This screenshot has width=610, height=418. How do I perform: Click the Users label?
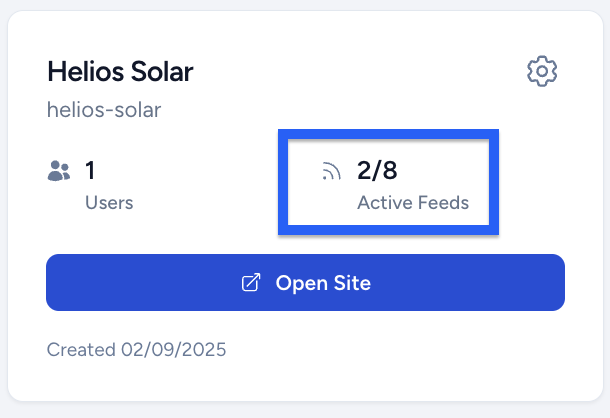(x=109, y=203)
